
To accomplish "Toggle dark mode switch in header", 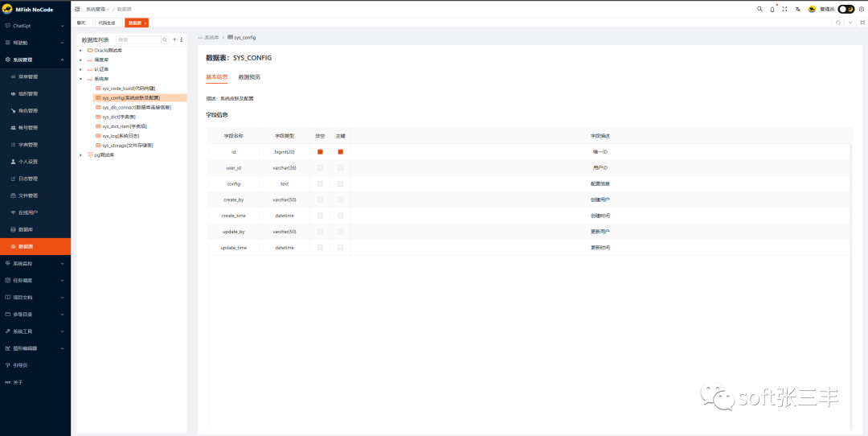I will pos(845,9).
